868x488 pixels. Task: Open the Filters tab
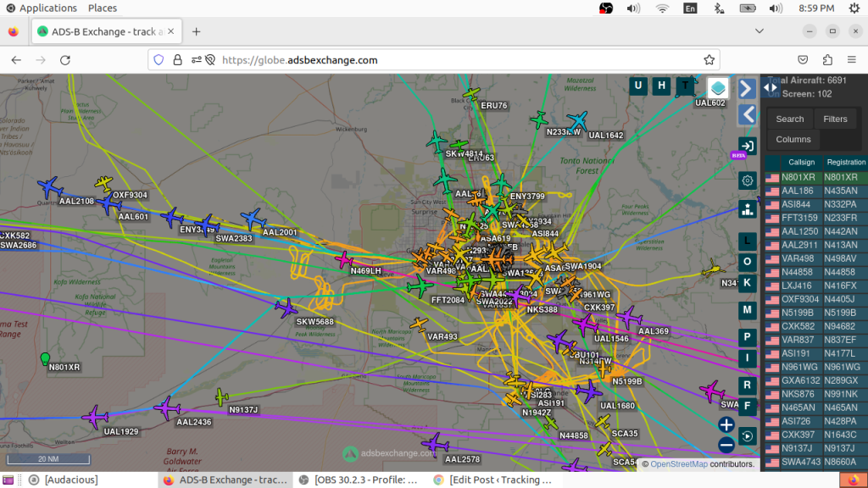coord(835,119)
